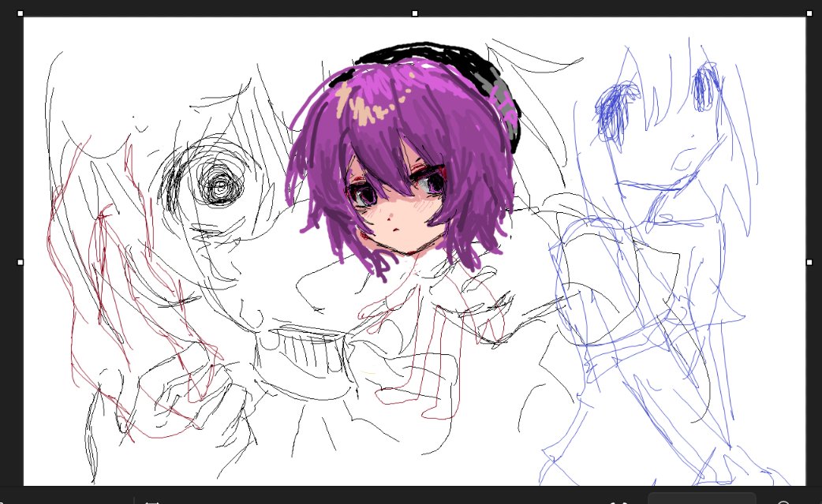Click the top-center edge transform handle
The height and width of the screenshot is (504, 822).
click(x=415, y=13)
